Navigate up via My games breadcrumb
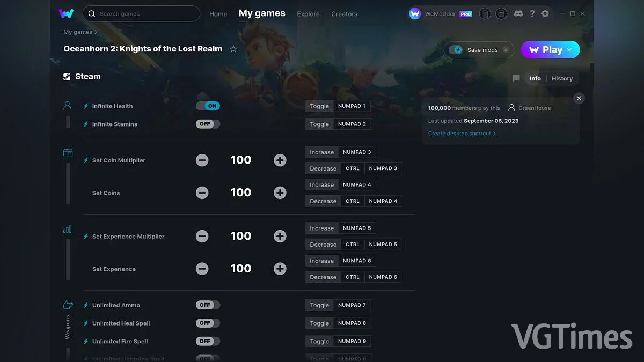 (x=78, y=32)
